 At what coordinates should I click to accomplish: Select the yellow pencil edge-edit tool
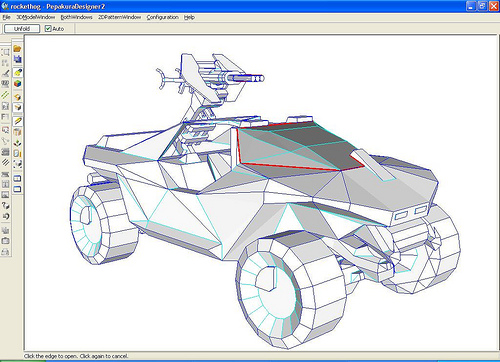pos(18,121)
